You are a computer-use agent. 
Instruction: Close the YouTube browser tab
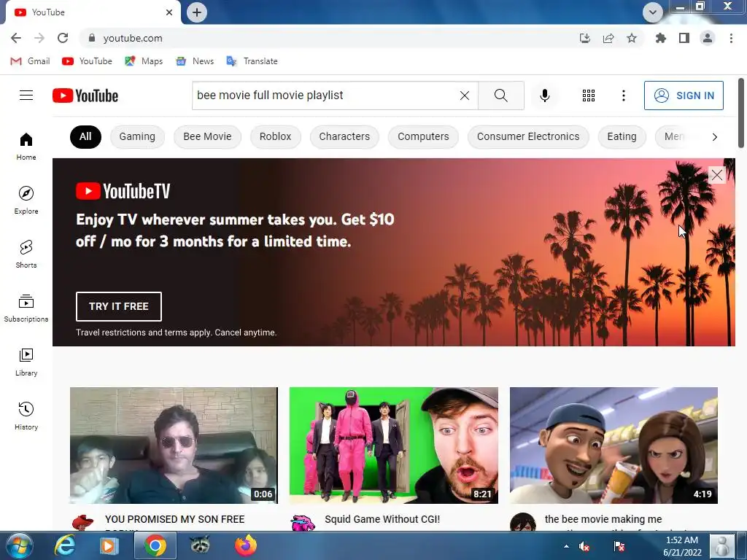click(169, 12)
